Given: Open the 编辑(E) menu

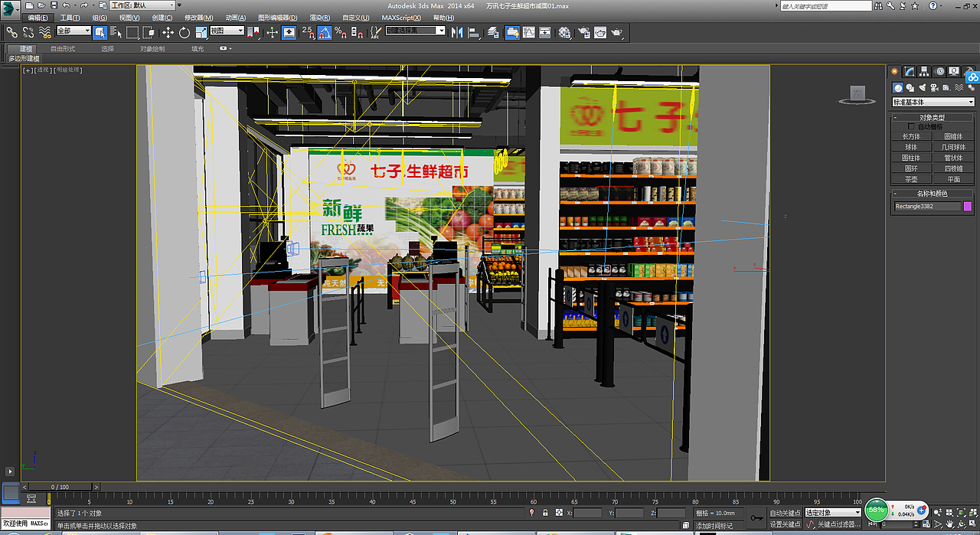Looking at the screenshot, I should (37, 18).
